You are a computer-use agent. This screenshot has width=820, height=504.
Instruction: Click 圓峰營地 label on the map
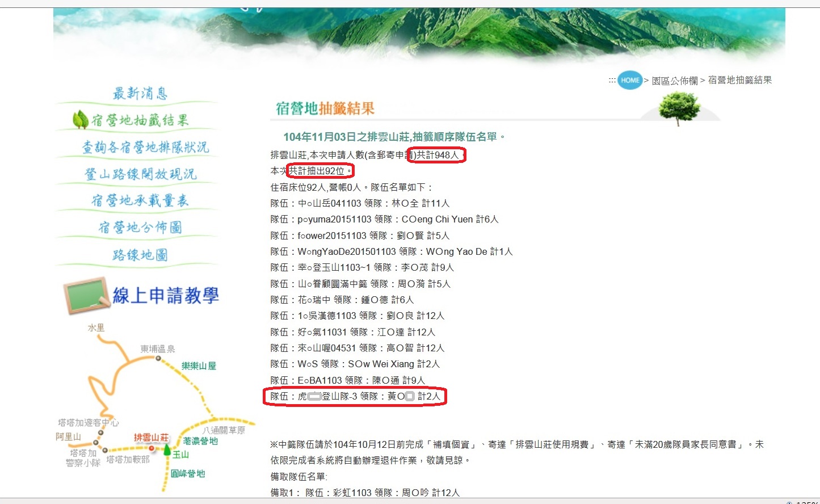point(188,473)
